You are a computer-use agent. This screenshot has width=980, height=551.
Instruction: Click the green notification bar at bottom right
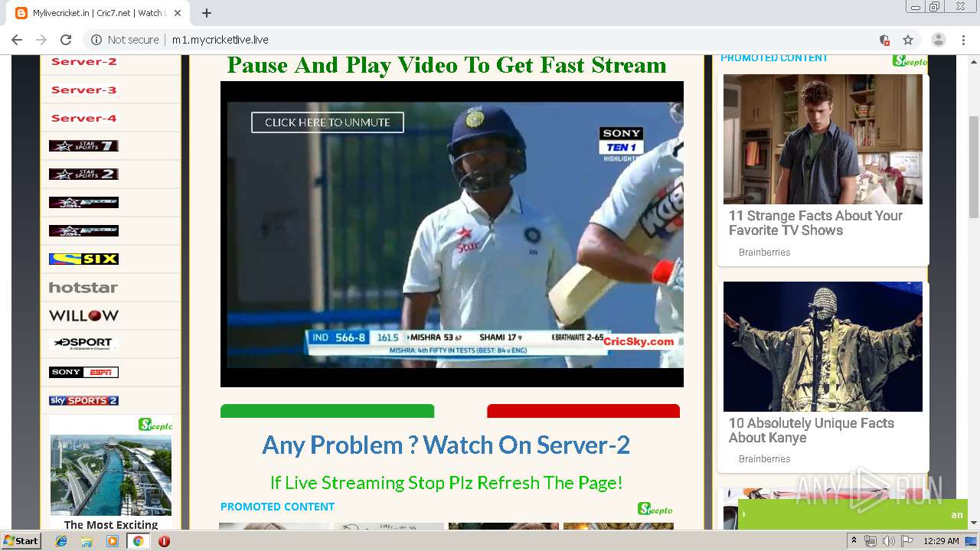click(x=852, y=514)
